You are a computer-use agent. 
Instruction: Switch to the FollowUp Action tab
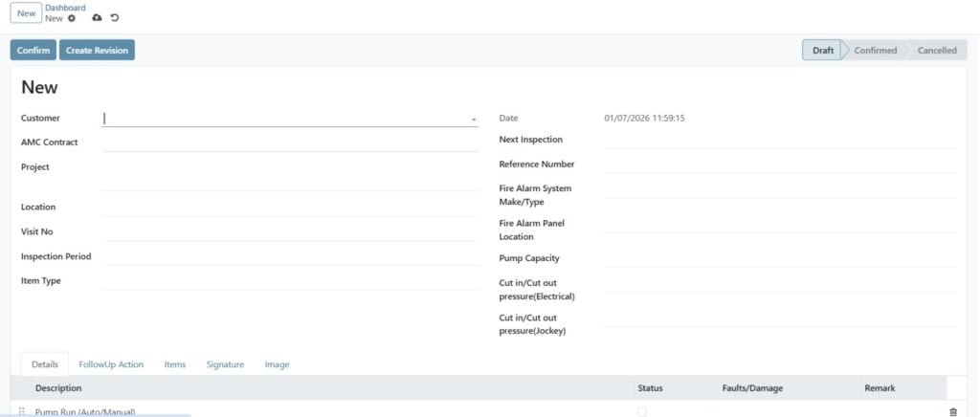pyautogui.click(x=111, y=364)
